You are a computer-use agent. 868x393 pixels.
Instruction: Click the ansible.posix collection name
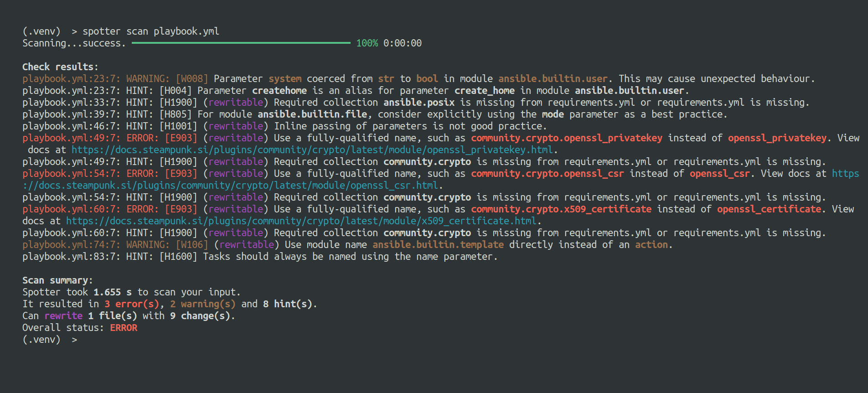tap(418, 103)
